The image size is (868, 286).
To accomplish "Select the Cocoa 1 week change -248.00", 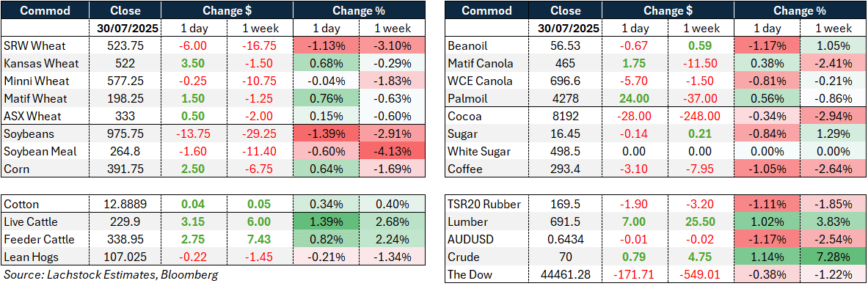I will [x=701, y=117].
